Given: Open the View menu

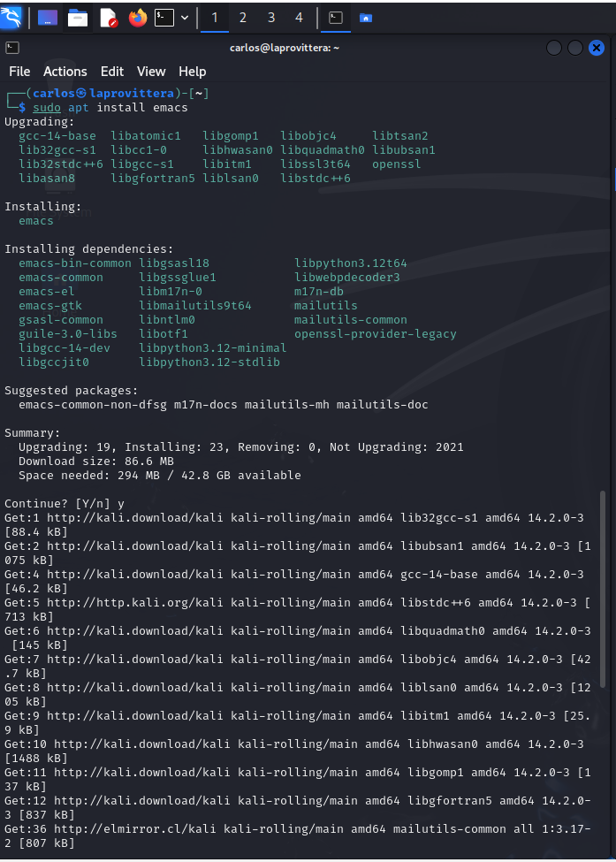Looking at the screenshot, I should 151,72.
